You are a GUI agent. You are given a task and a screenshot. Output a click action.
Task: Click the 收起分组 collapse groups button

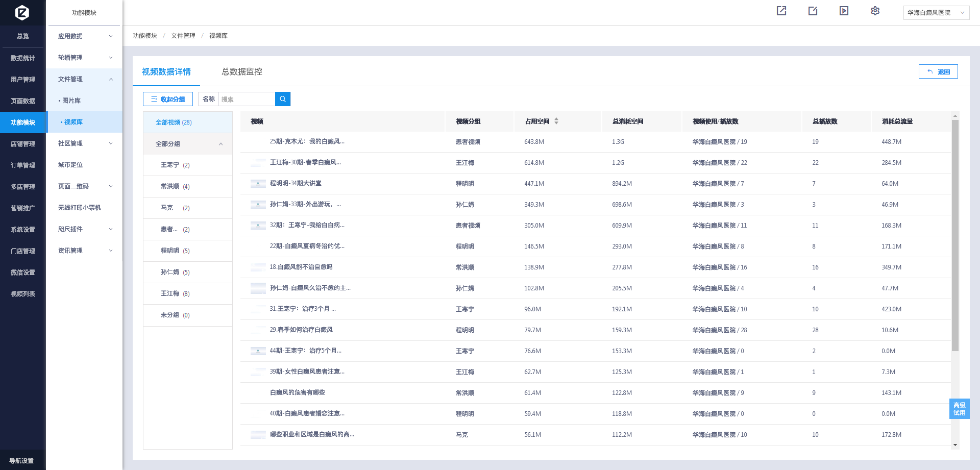tap(168, 99)
